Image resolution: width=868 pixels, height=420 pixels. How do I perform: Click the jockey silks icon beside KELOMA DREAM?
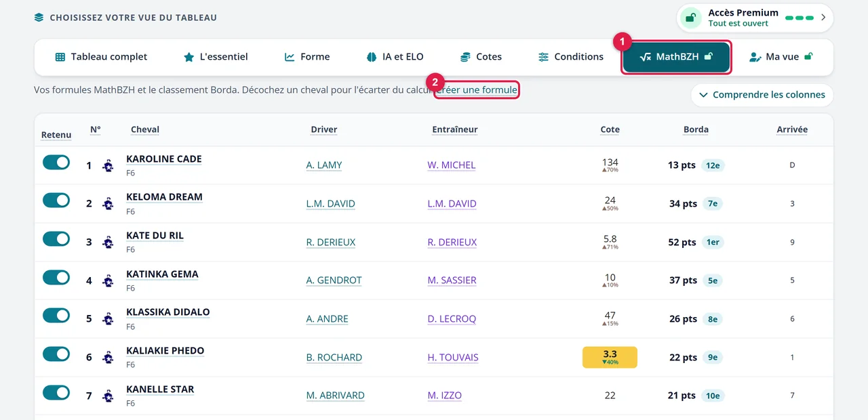click(108, 203)
